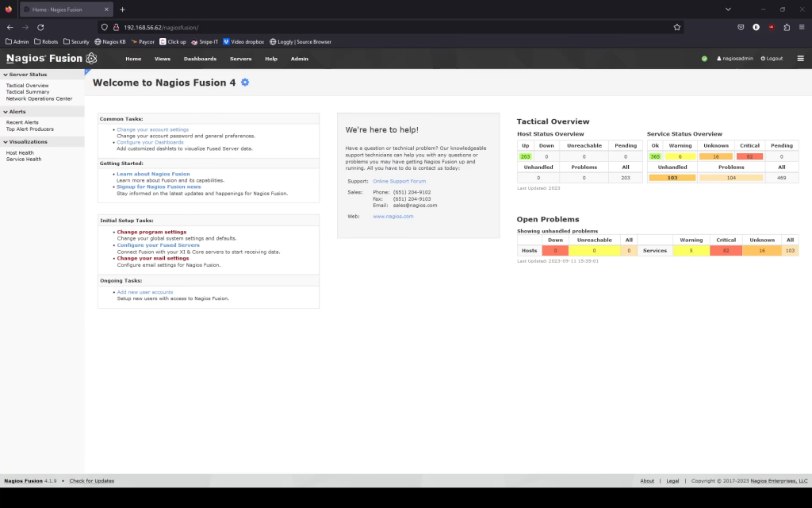Viewport: 812px width, 508px height.
Task: Open the Online Support Forum link
Action: (399, 181)
